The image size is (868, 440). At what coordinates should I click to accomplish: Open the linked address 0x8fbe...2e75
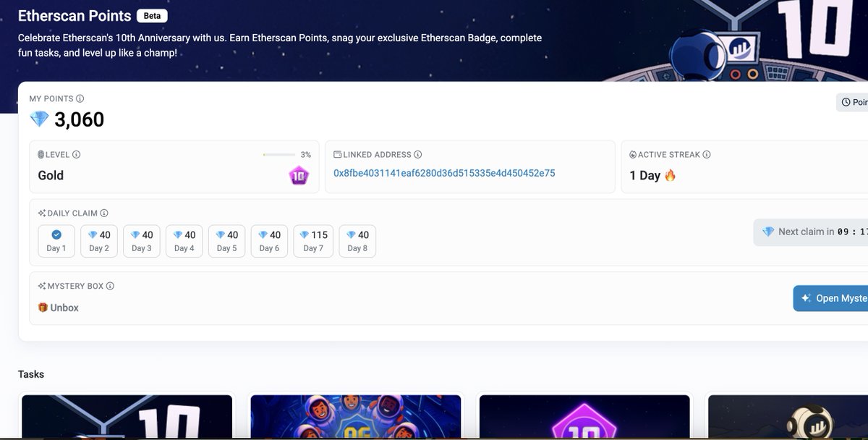point(444,173)
